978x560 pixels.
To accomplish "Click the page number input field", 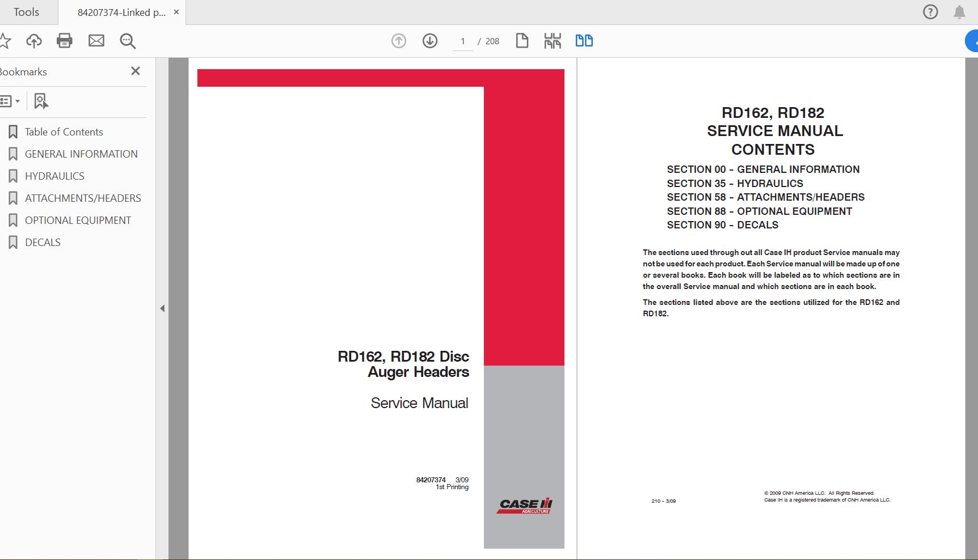I will pyautogui.click(x=463, y=41).
